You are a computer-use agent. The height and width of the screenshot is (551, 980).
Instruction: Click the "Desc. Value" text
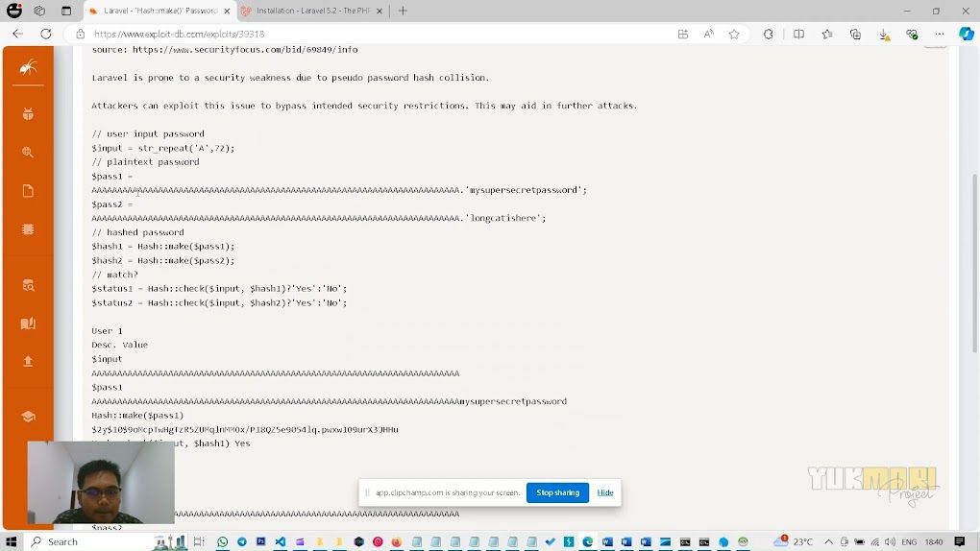[119, 345]
